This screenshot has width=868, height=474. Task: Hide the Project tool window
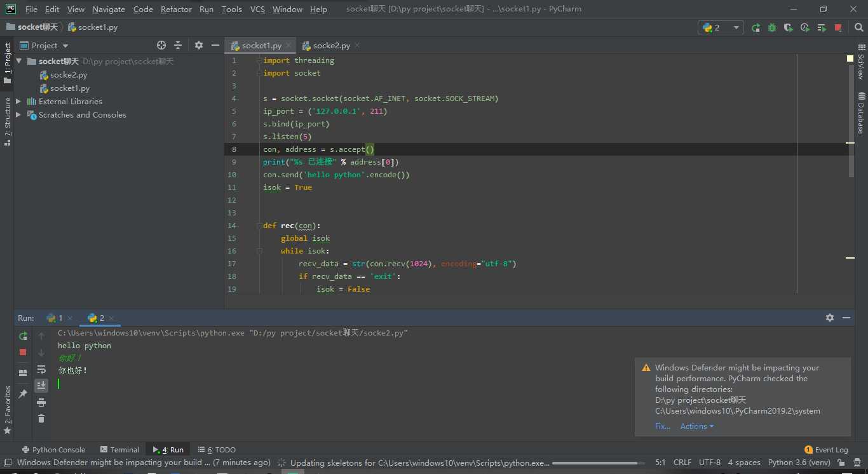tap(215, 45)
